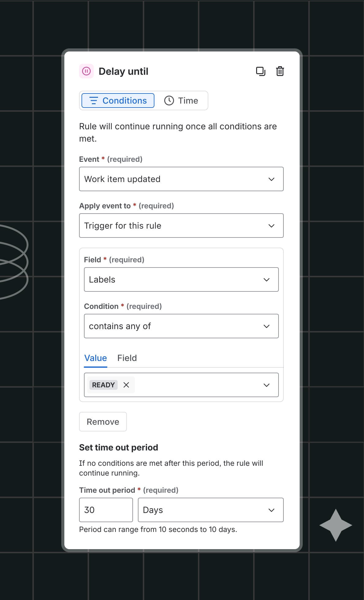364x600 pixels.
Task: Click the filter lines icon on Conditions
Action: pos(94,101)
